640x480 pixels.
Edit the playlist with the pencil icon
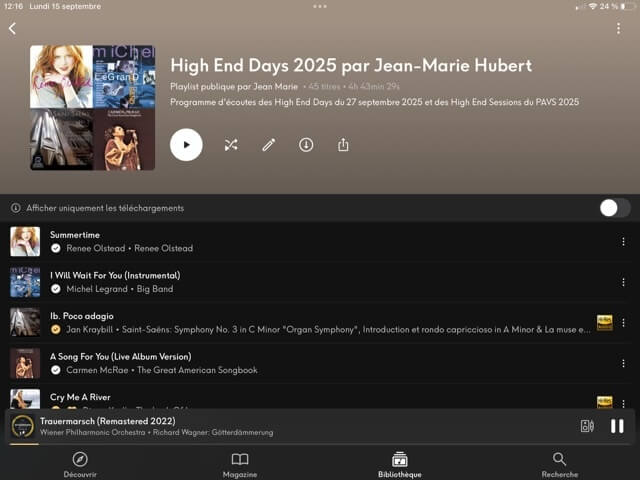tap(269, 144)
